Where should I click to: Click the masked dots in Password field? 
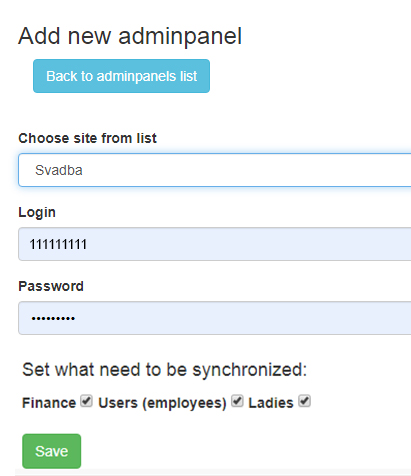point(53,318)
